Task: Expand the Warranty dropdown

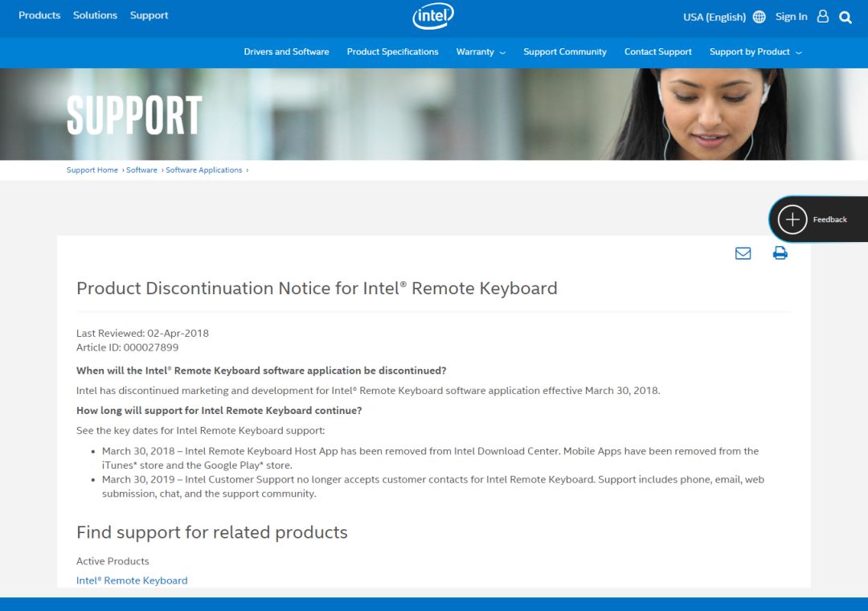Action: coord(481,51)
